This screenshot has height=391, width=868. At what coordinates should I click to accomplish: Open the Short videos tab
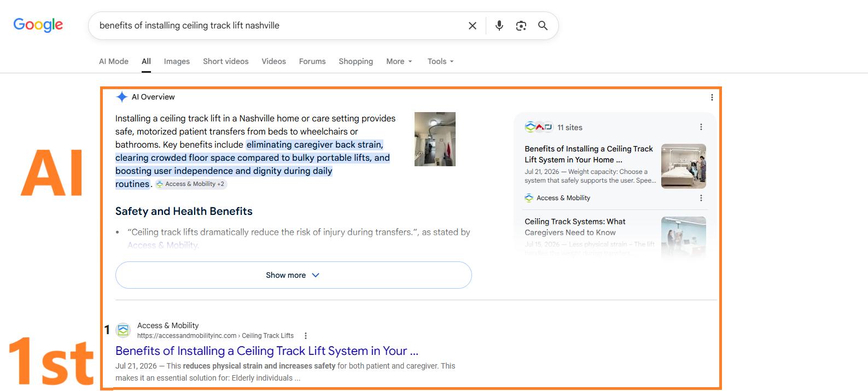[225, 61]
